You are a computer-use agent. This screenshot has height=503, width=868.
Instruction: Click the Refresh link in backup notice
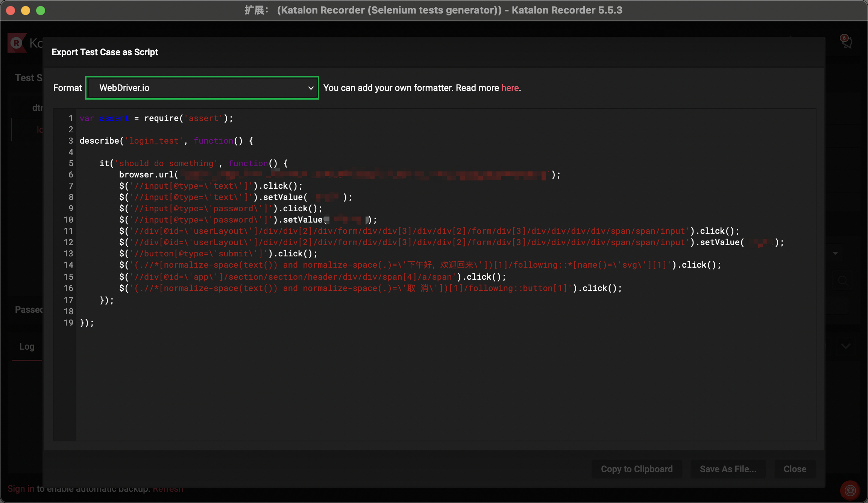[x=168, y=489]
